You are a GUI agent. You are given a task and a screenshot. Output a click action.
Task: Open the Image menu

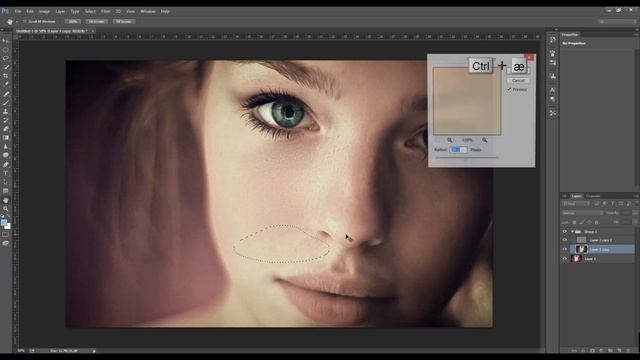click(44, 11)
